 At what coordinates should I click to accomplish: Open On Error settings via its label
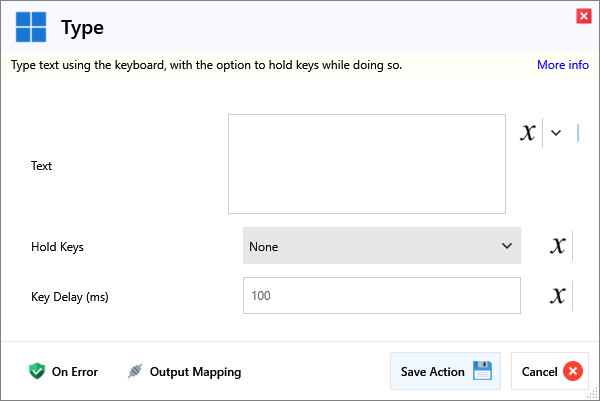(x=75, y=371)
